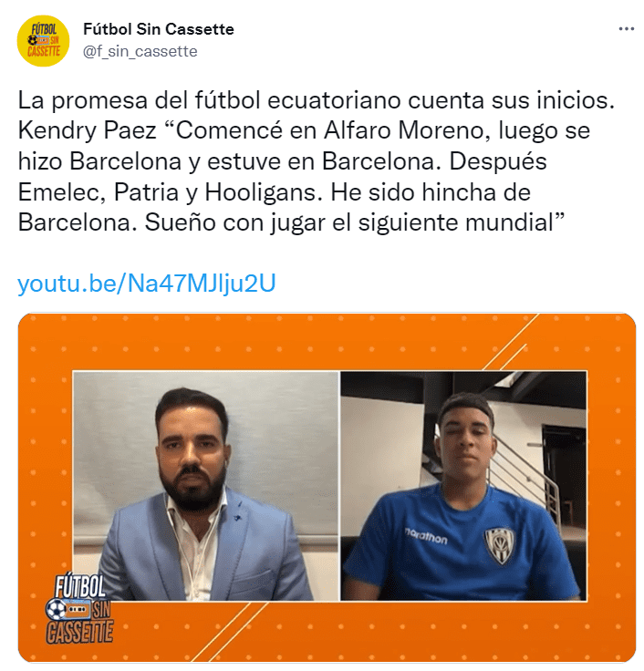Screen dimensions: 644x671
Task: Open the @f_sin_cassette handle link
Action: click(140, 51)
